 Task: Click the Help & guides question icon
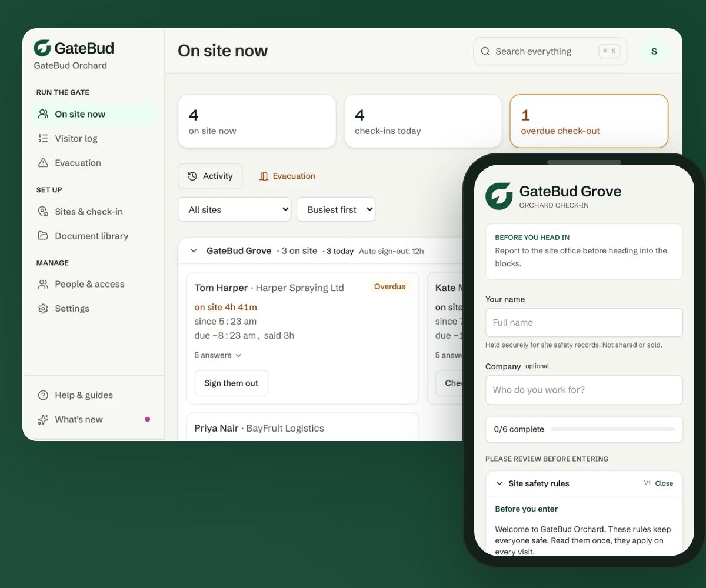pyautogui.click(x=43, y=395)
